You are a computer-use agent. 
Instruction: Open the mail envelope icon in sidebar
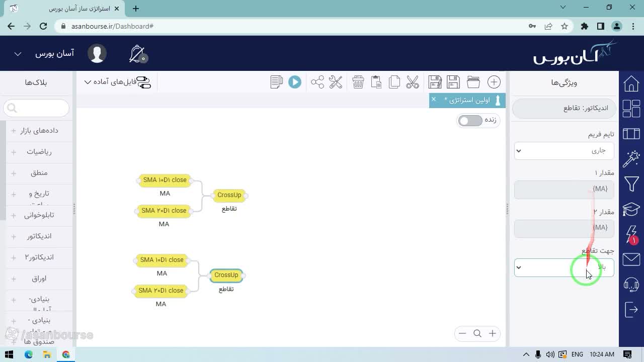631,259
